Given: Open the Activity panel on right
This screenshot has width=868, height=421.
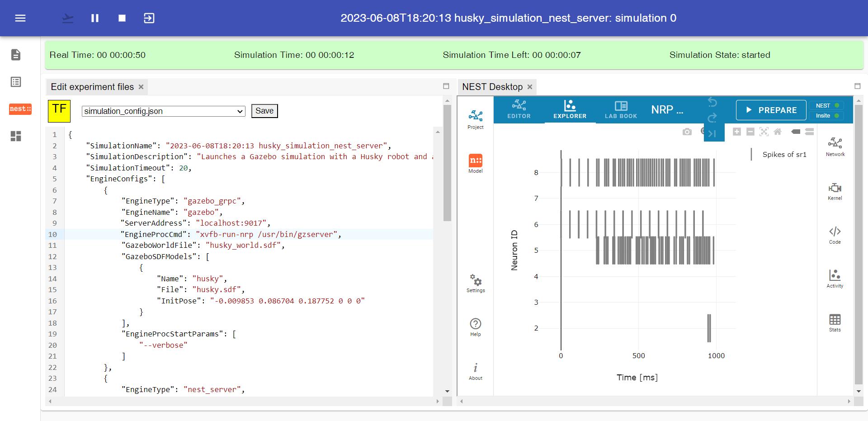Looking at the screenshot, I should click(x=835, y=279).
